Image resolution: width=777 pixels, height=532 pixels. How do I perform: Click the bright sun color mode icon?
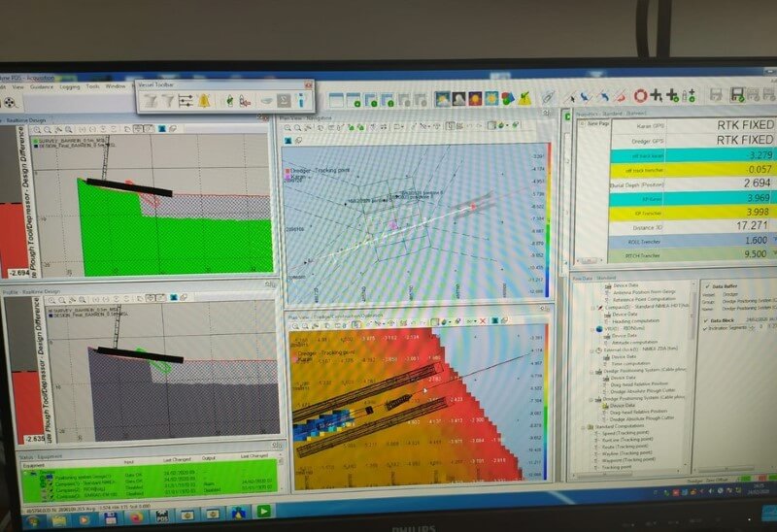coord(491,99)
